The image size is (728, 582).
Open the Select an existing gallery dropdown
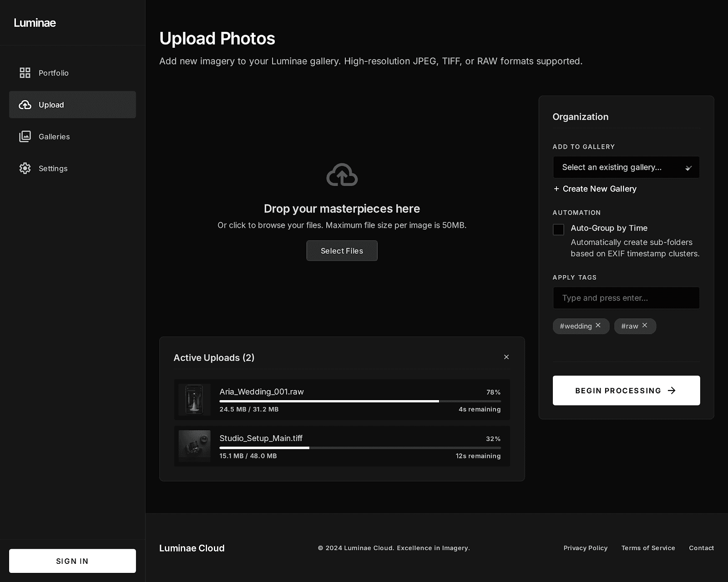tap(626, 167)
